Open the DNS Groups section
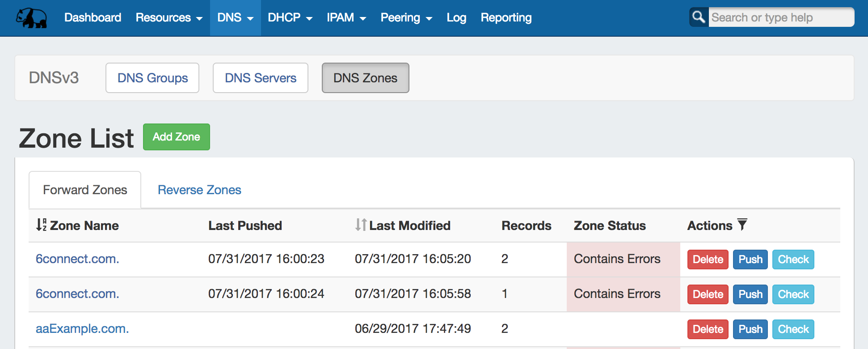The width and height of the screenshot is (868, 349). 152,78
